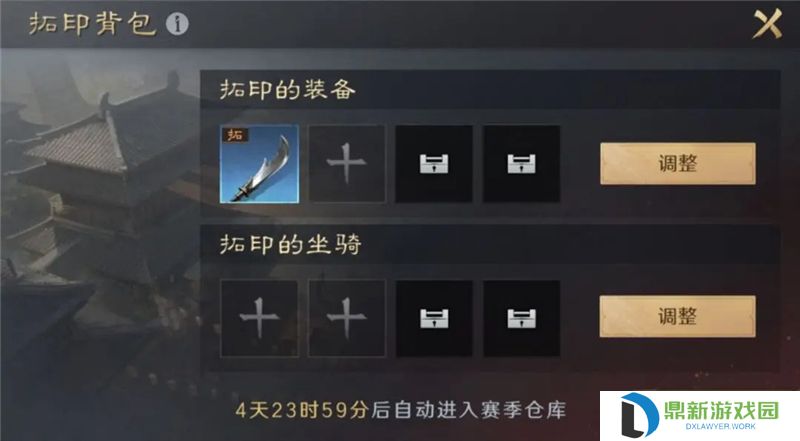800x441 pixels.
Task: Select the 拓印的装备 section header
Action: 287,89
